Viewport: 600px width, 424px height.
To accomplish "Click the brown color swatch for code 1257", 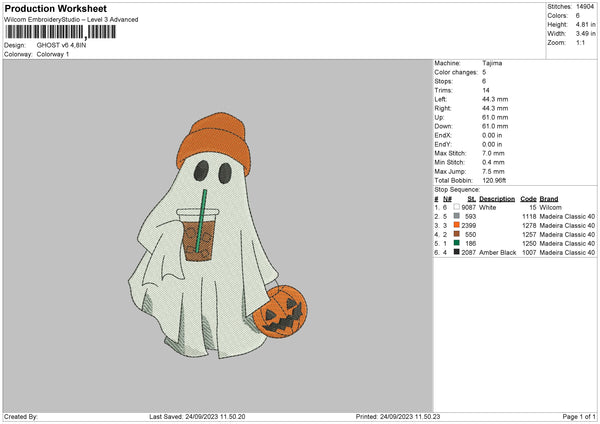I will click(457, 234).
